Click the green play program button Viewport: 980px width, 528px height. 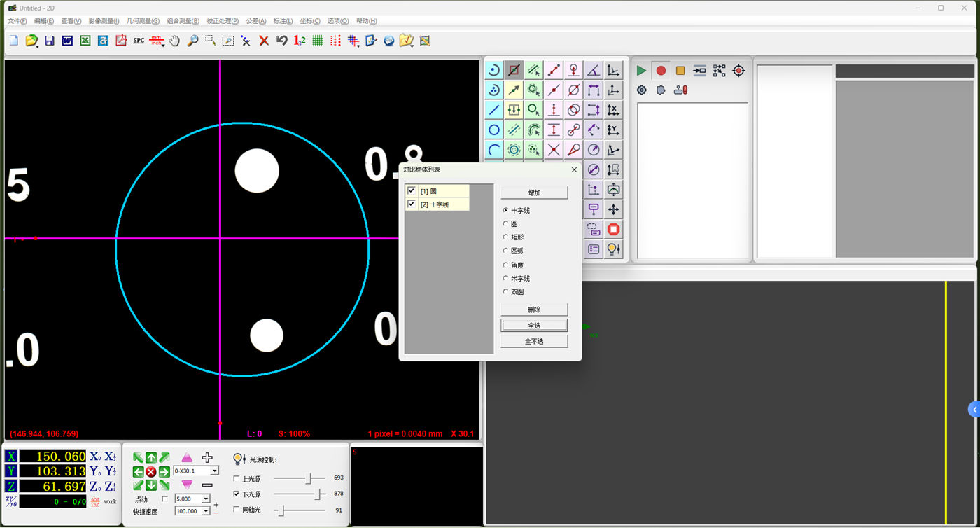pos(641,71)
